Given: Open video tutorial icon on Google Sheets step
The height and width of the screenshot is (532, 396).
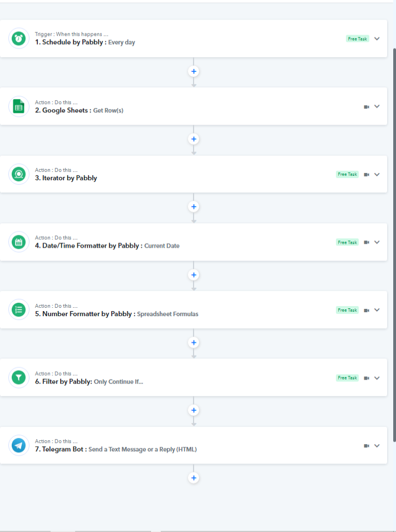Looking at the screenshot, I should (367, 107).
